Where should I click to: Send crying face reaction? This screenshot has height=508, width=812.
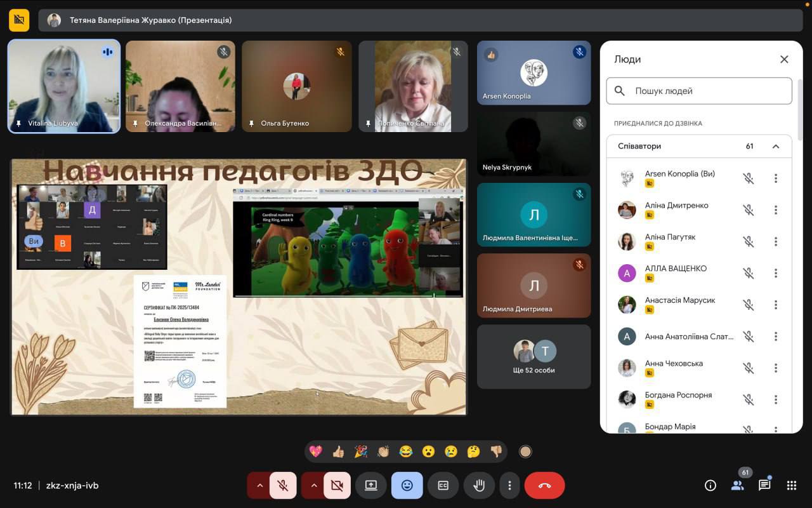click(x=451, y=451)
